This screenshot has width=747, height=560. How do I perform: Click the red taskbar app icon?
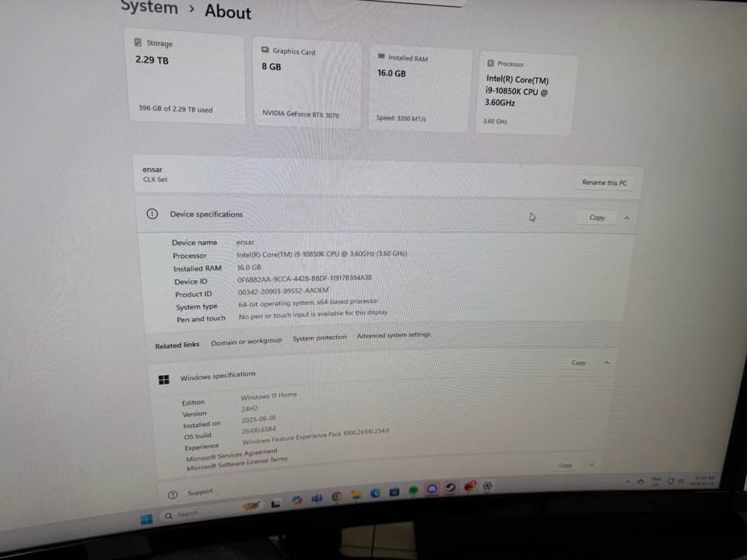click(x=469, y=486)
